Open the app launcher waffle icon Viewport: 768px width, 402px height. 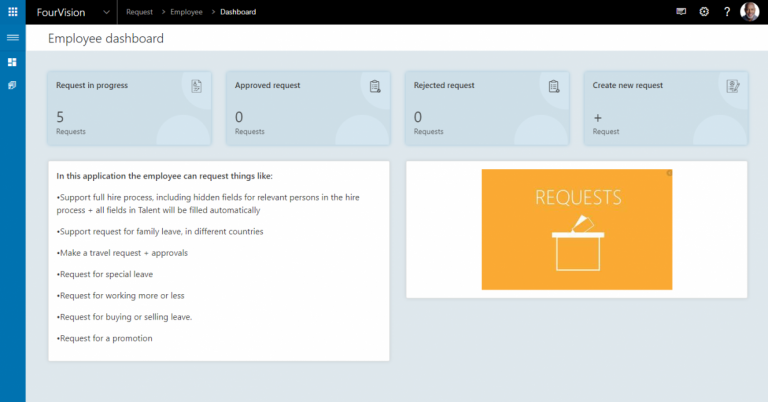[13, 12]
